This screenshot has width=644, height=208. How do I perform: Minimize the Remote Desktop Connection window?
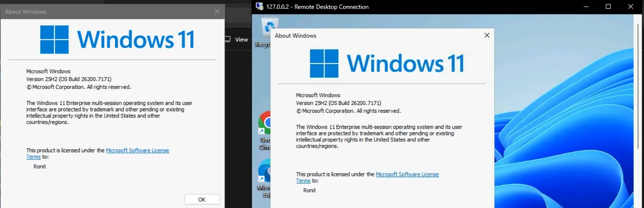tap(586, 7)
